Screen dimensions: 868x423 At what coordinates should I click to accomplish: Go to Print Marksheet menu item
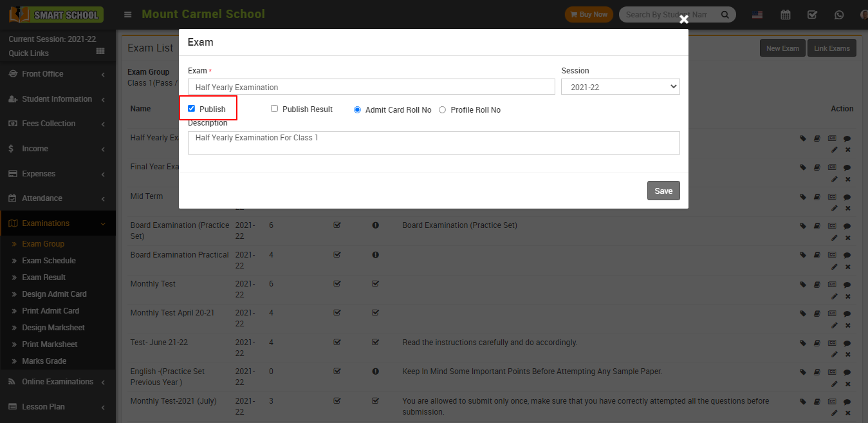coord(50,344)
